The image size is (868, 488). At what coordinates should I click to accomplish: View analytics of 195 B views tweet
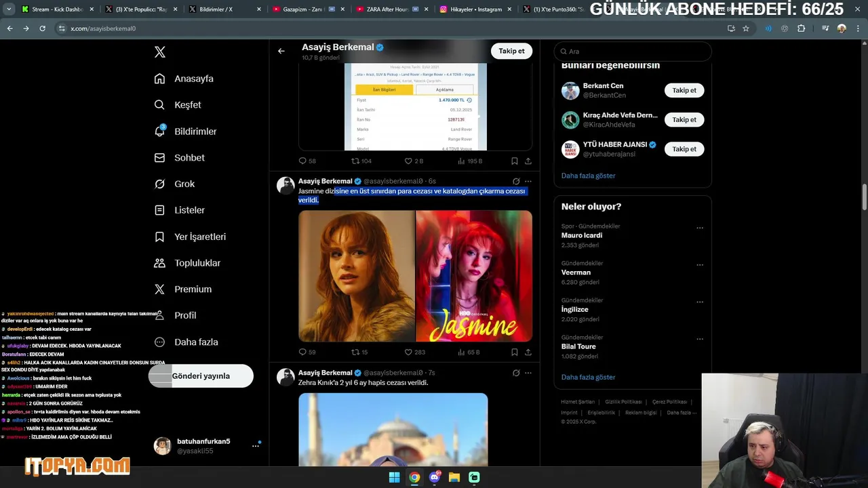pos(470,161)
